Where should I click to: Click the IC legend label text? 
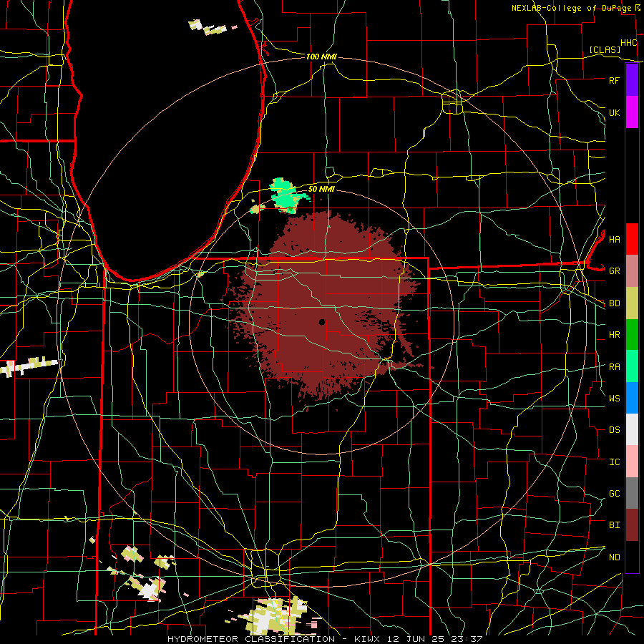(x=614, y=462)
